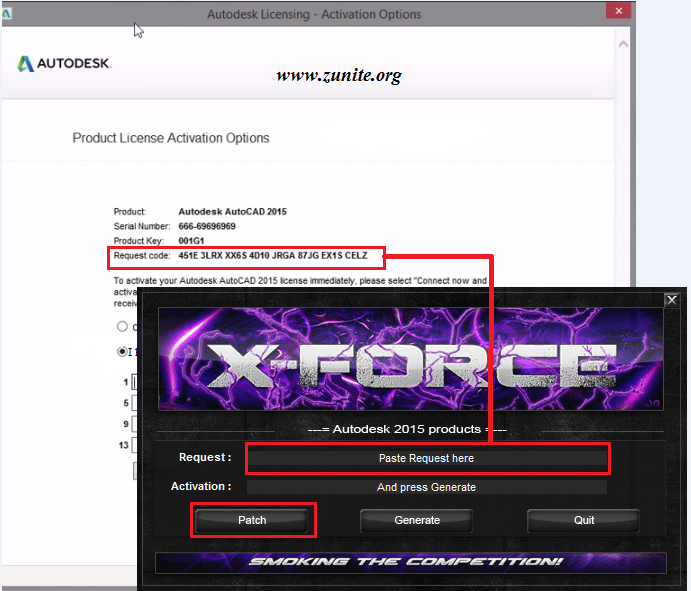
Task: Click the Autodesk app icon in title bar
Action: (6, 14)
